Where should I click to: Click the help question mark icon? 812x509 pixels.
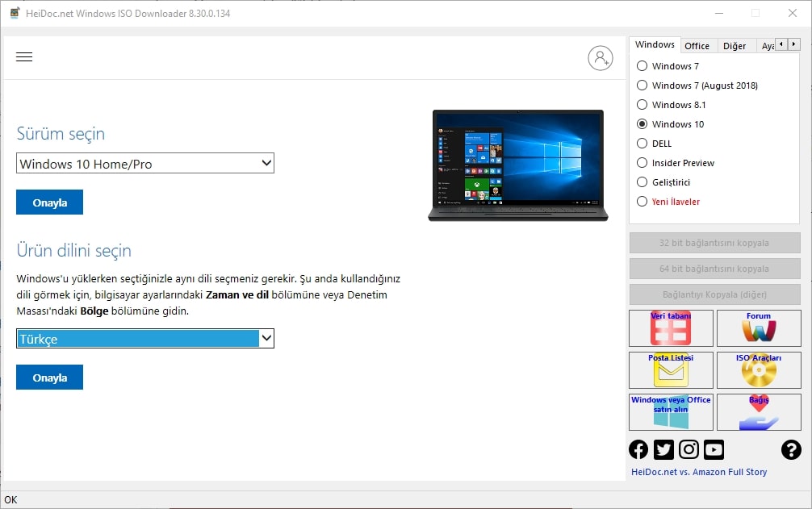coord(789,449)
